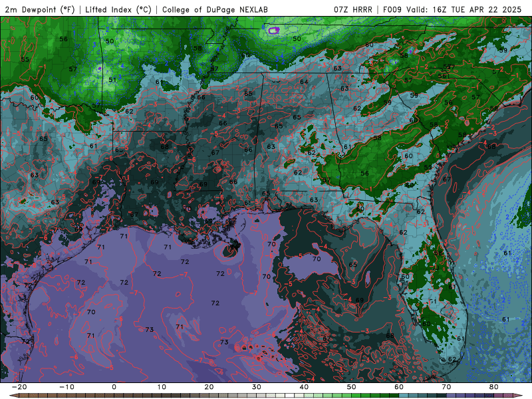The image size is (532, 399).
Task: Click the 40 tick label on the color scale
Action: pyautogui.click(x=304, y=387)
